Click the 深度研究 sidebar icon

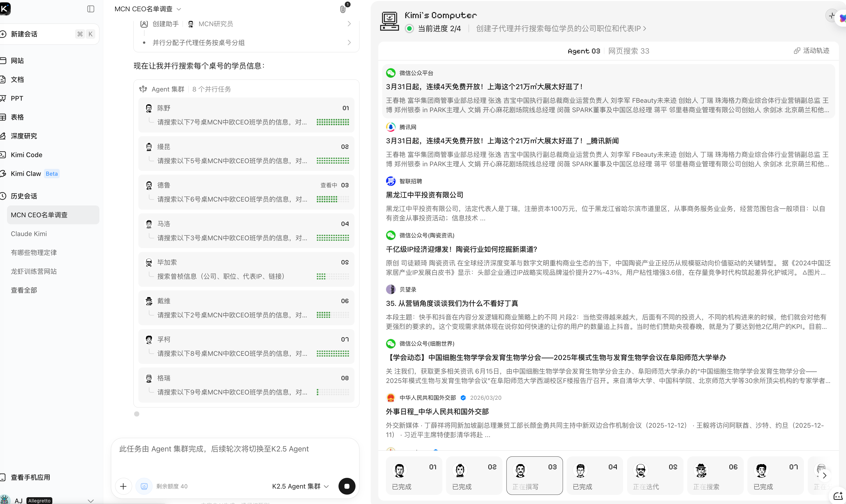point(3,136)
